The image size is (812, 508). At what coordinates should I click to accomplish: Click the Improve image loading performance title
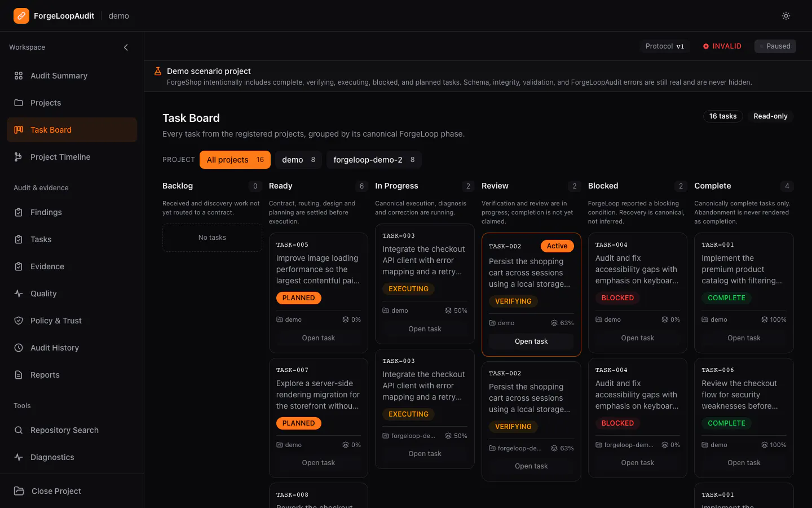tap(317, 269)
